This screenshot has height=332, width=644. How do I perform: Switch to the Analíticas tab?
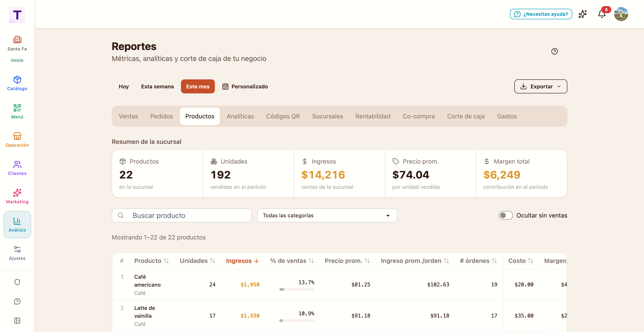pos(240,116)
